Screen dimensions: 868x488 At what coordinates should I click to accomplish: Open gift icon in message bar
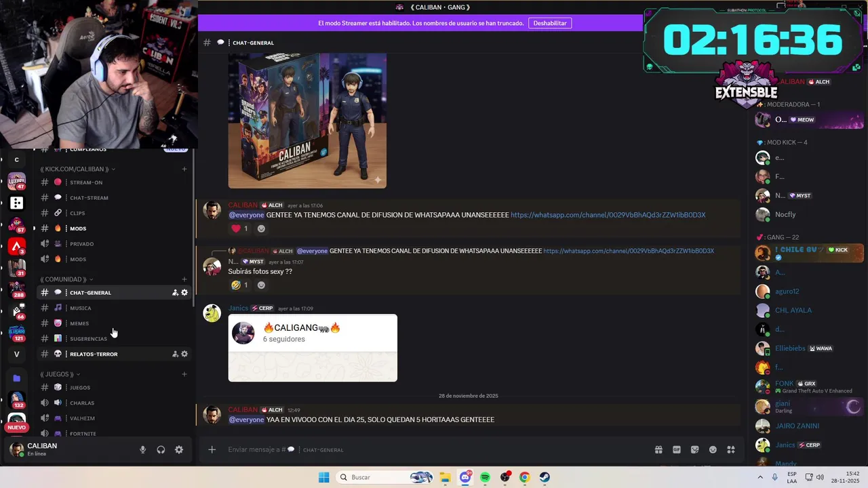pos(658,449)
